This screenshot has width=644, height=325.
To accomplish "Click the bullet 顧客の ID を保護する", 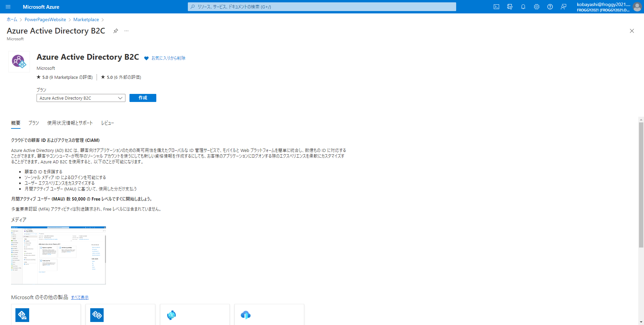I will (43, 172).
